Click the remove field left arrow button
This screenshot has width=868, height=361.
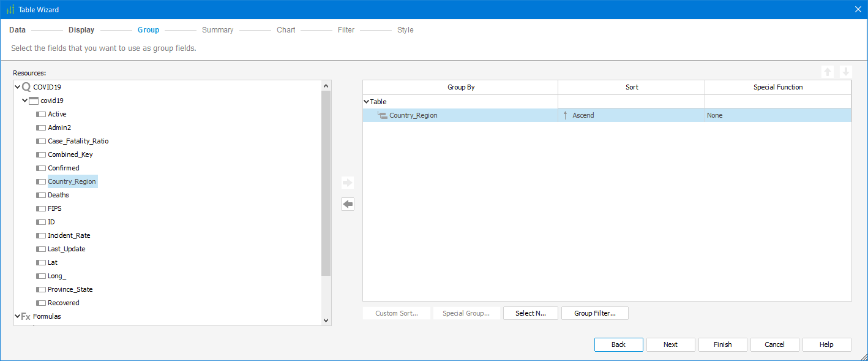tap(348, 204)
